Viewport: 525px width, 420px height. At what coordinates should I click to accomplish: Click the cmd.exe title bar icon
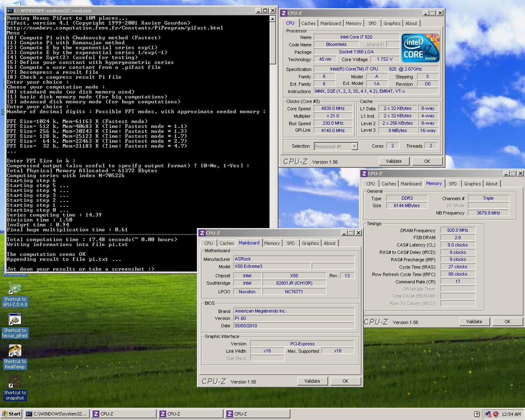pos(10,11)
